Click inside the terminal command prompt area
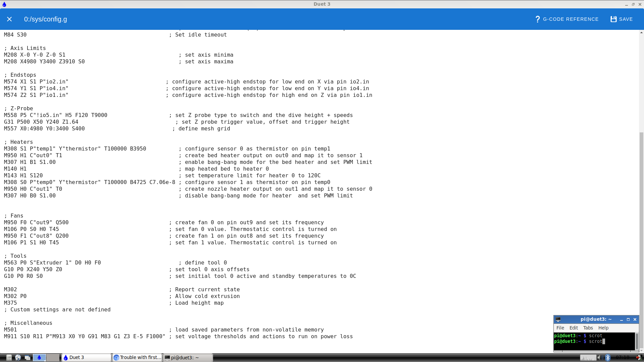644x362 pixels. 594,341
